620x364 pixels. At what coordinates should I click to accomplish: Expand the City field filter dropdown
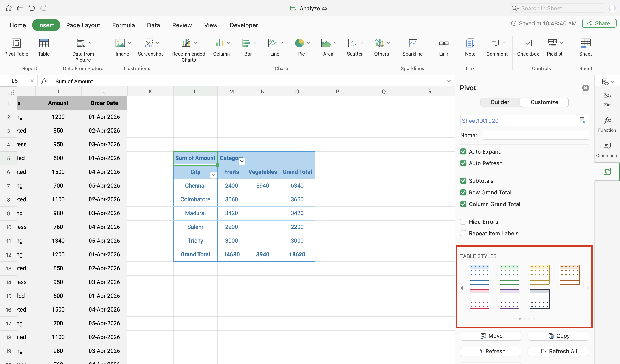click(x=213, y=175)
